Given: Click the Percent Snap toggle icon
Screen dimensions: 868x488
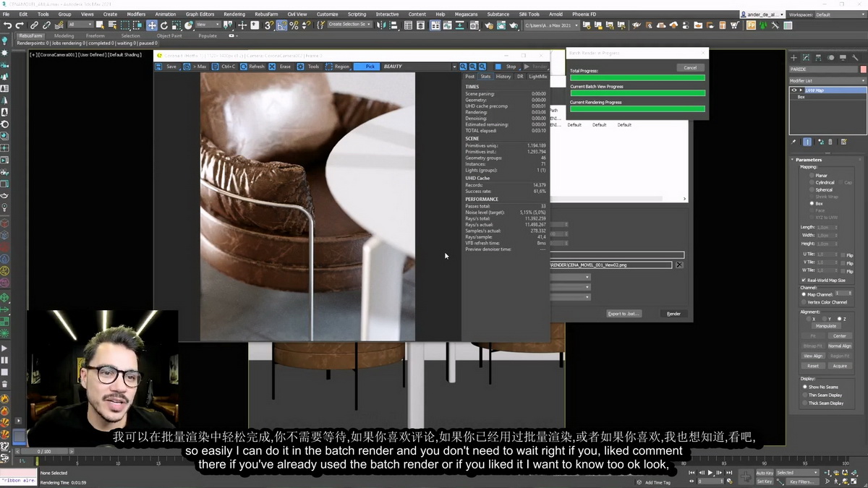Looking at the screenshot, I should click(294, 25).
